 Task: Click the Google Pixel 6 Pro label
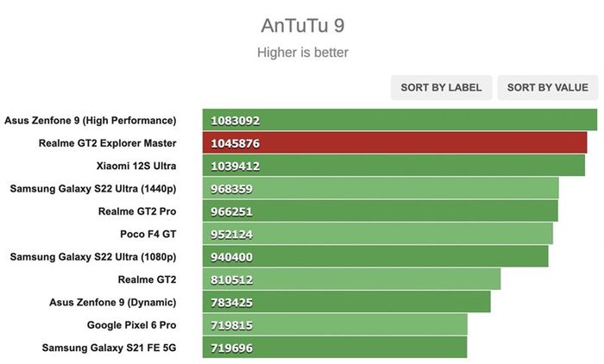tap(132, 325)
